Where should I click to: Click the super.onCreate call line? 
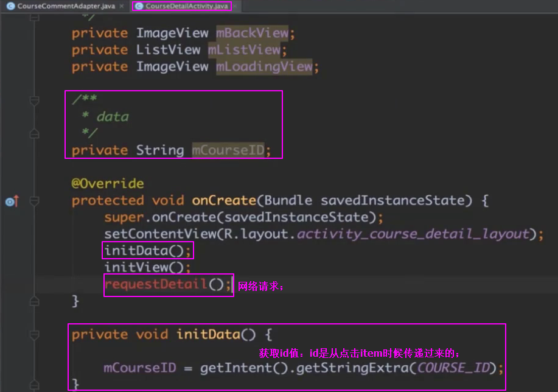pos(244,217)
